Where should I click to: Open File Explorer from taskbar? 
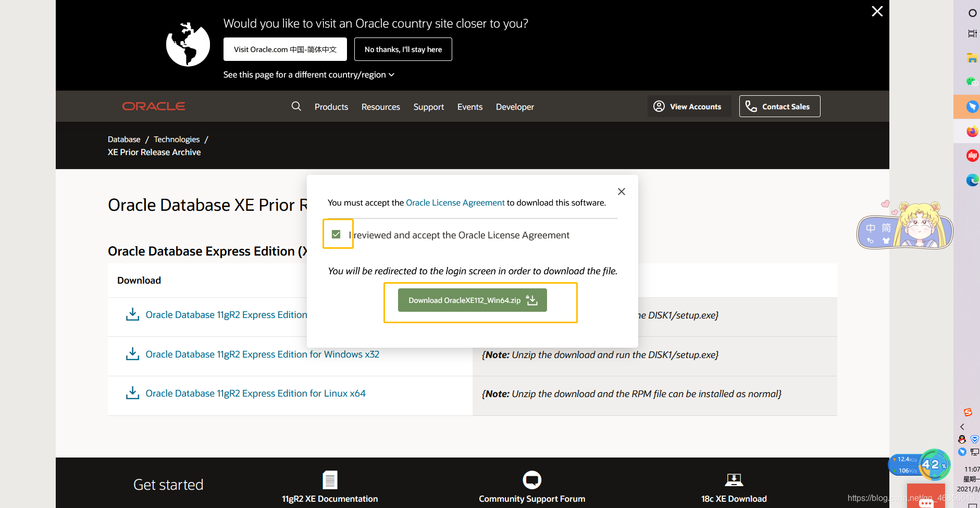972,58
